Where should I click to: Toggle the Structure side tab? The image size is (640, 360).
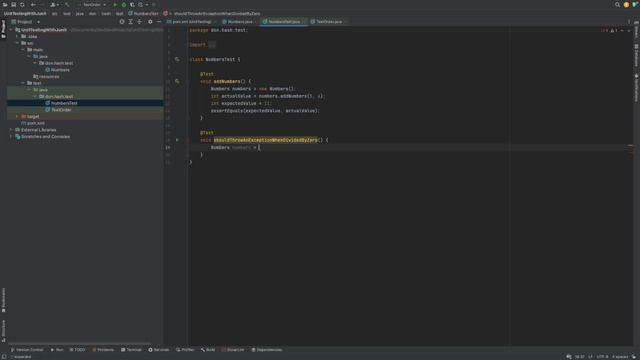(3, 331)
